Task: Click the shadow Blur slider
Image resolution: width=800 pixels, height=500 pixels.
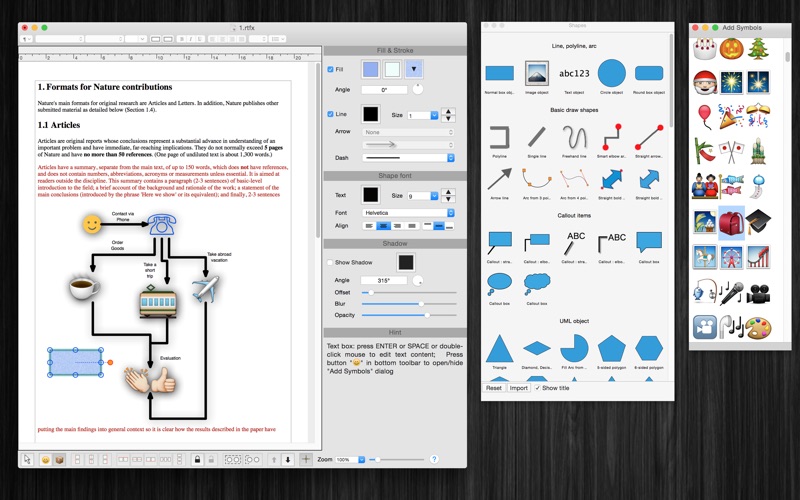Action: [409, 304]
